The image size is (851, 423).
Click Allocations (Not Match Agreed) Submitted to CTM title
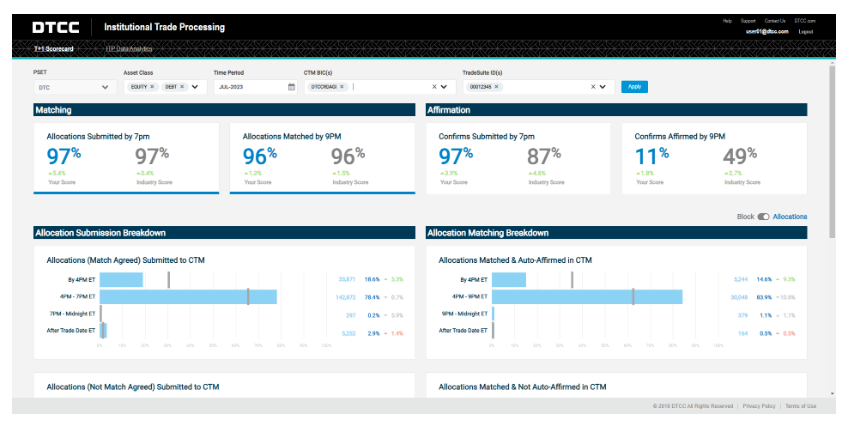pos(133,387)
